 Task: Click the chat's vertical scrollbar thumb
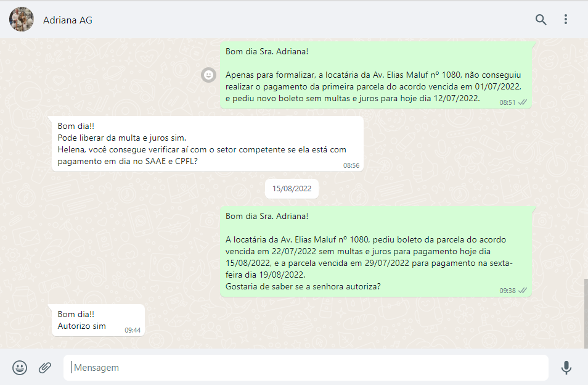click(x=584, y=313)
